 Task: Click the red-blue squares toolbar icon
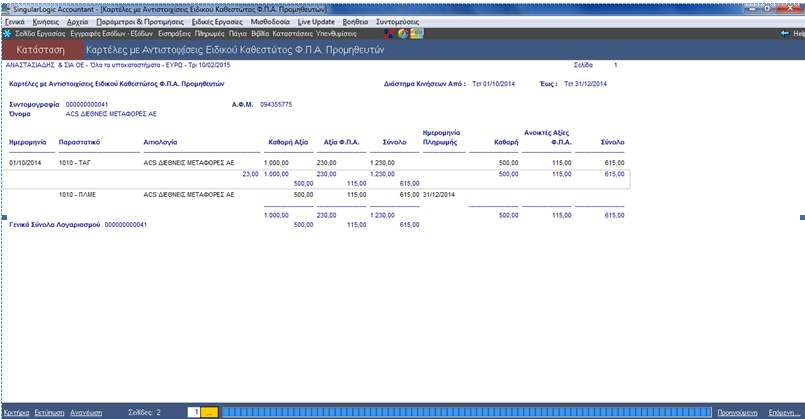389,34
